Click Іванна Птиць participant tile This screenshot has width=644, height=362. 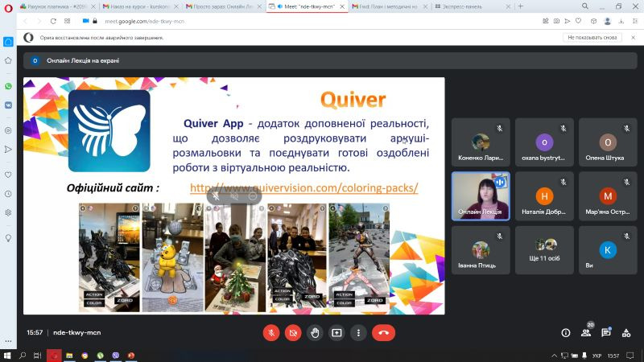pos(481,250)
